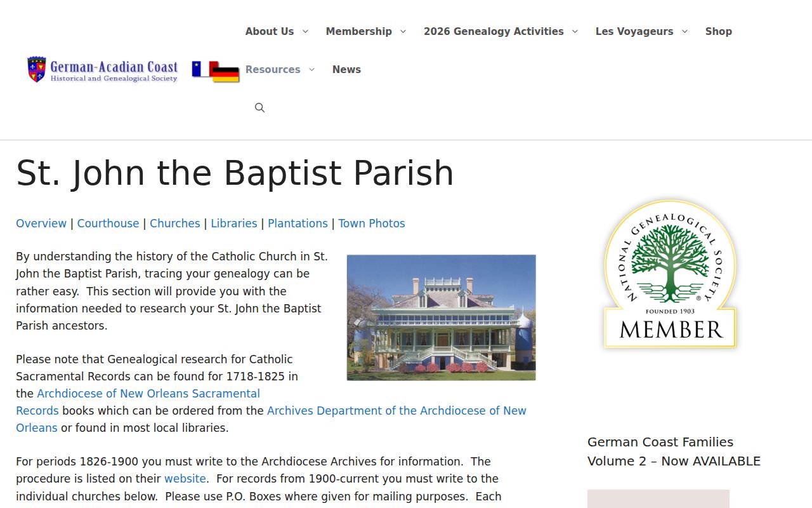Follow the Overview link
Viewport: 812px width, 508px height.
coord(41,224)
